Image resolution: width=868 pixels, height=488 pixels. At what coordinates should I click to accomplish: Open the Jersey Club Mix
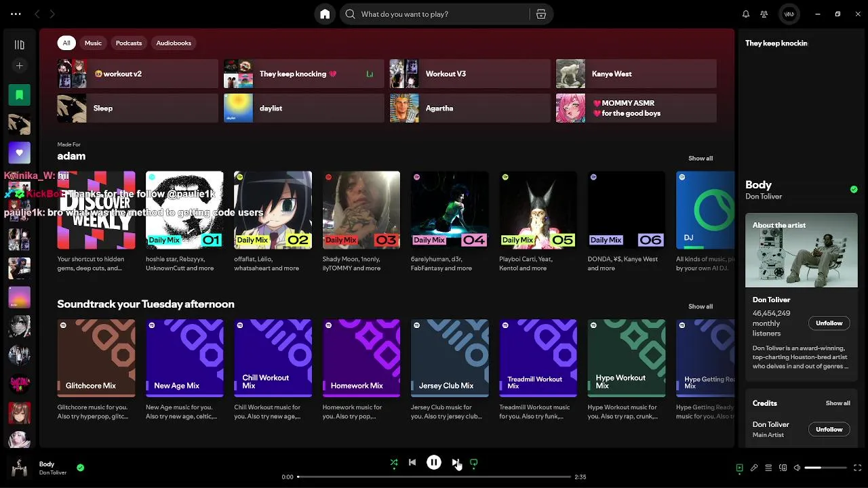450,359
